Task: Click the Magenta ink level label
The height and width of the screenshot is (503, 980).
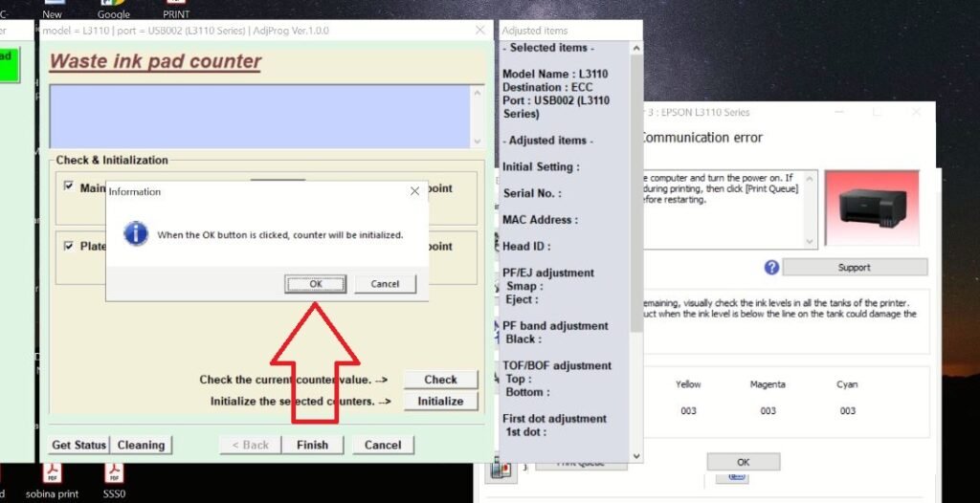Action: pos(768,384)
